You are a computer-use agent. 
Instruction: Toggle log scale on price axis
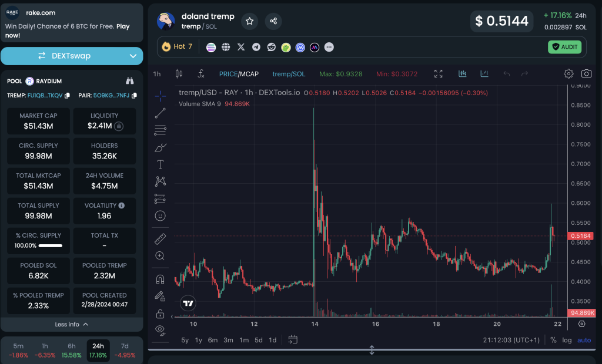[x=567, y=340]
